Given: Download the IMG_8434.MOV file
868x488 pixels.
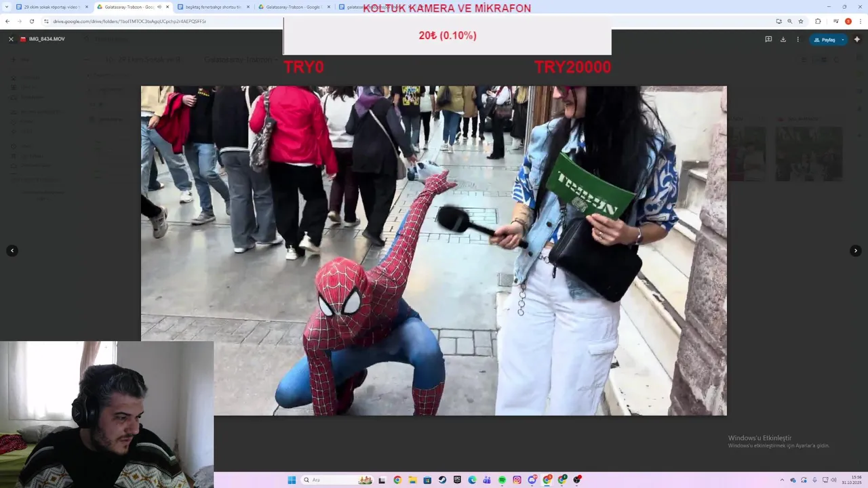Looking at the screenshot, I should tap(783, 39).
